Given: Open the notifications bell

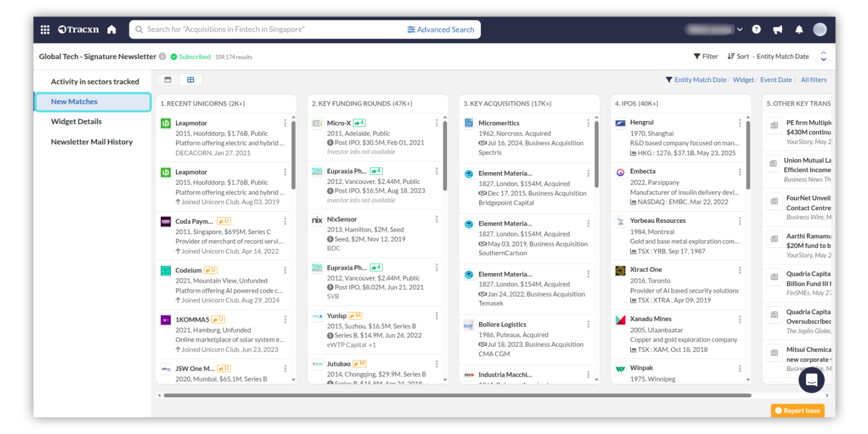Looking at the screenshot, I should pos(799,30).
